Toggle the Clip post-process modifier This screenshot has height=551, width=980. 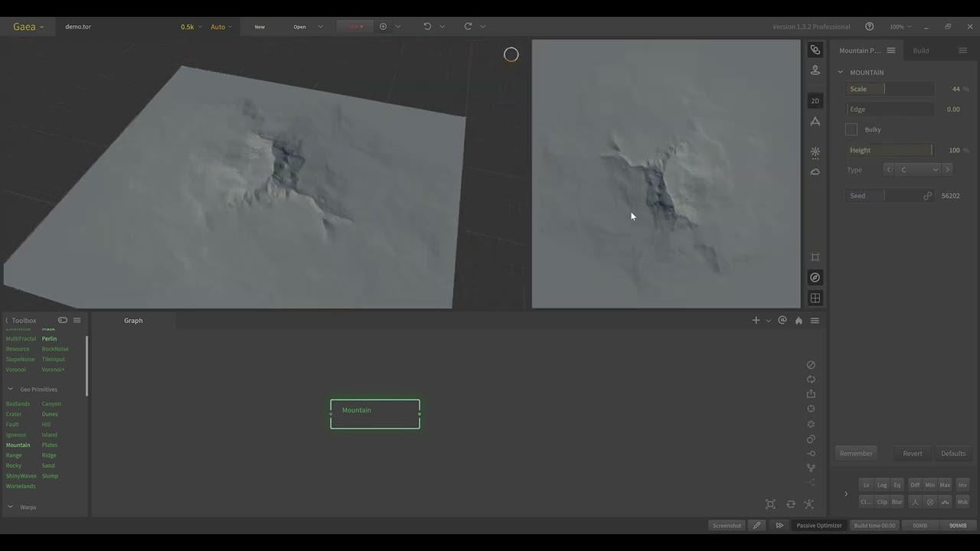coord(882,502)
